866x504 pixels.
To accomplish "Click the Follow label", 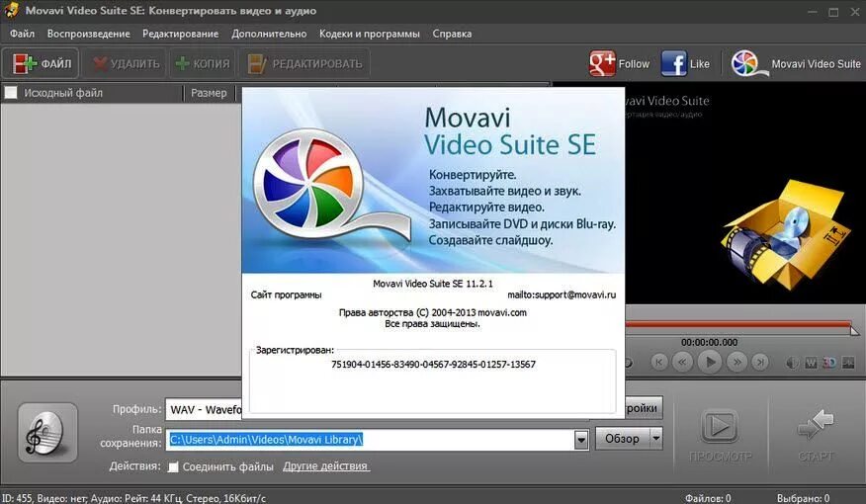I will (x=634, y=64).
